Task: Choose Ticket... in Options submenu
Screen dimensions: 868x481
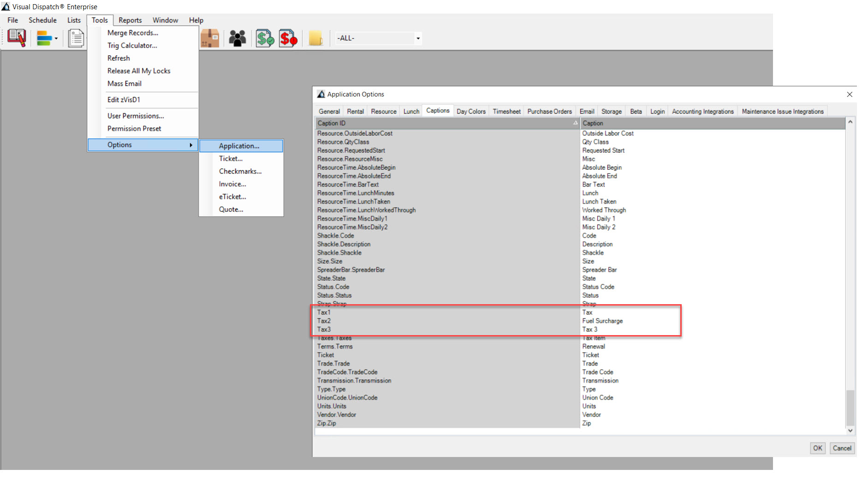Action: (241, 158)
